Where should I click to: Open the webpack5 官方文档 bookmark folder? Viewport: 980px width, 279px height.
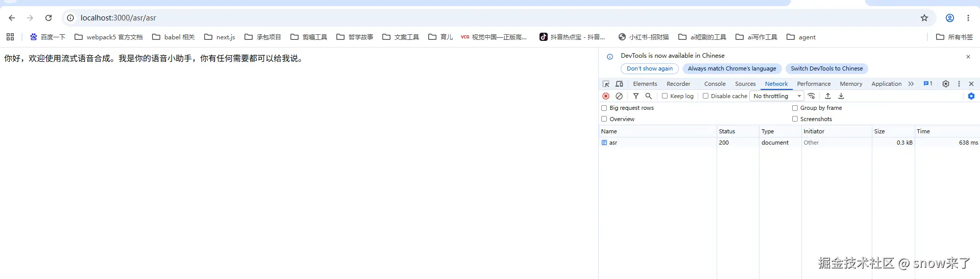tap(109, 37)
